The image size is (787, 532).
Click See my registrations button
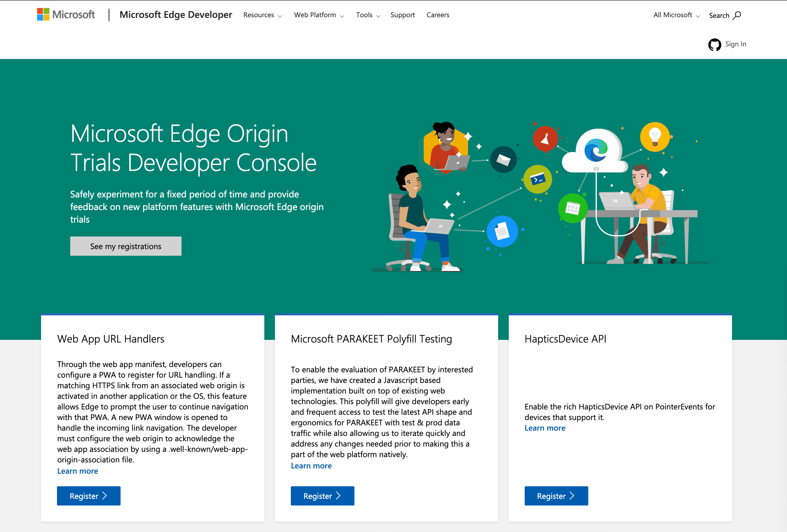pos(126,245)
